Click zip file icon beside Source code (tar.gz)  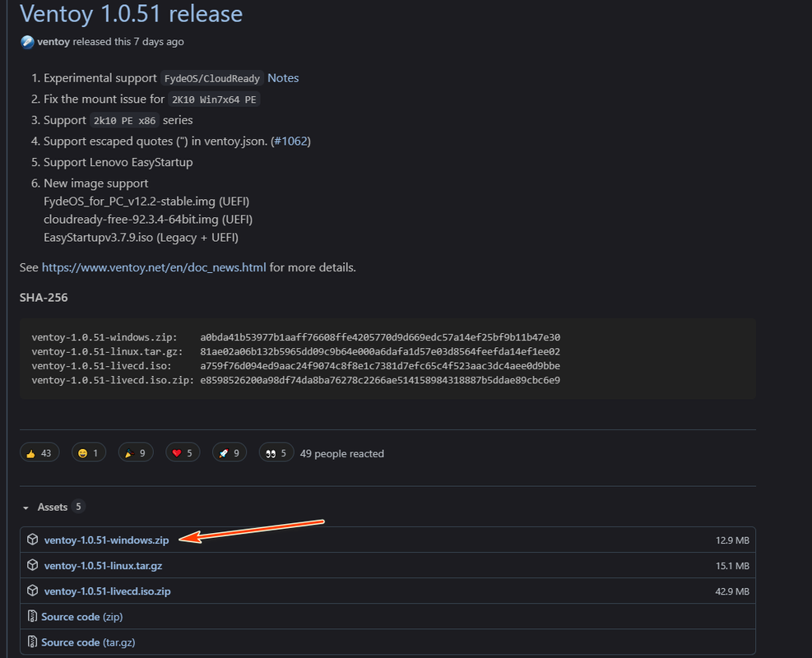pyautogui.click(x=32, y=642)
